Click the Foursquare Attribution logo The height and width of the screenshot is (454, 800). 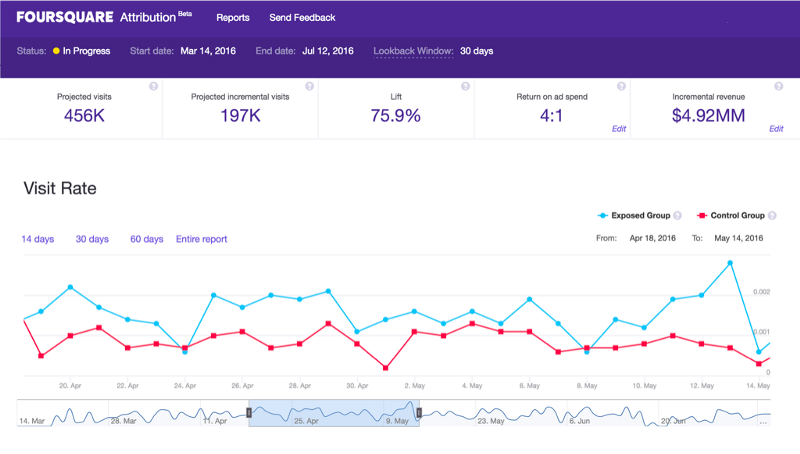pos(104,17)
